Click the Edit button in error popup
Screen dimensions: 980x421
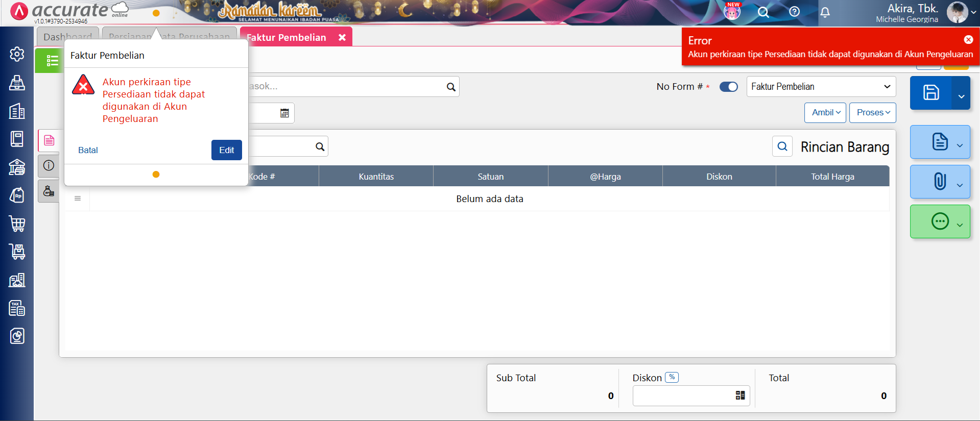coord(226,150)
